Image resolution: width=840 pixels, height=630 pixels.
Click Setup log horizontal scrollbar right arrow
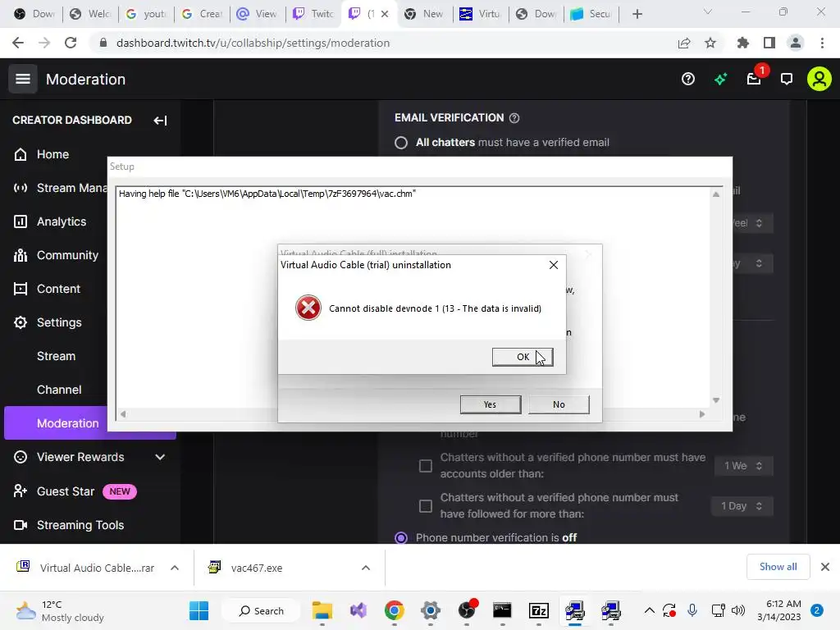coord(702,414)
